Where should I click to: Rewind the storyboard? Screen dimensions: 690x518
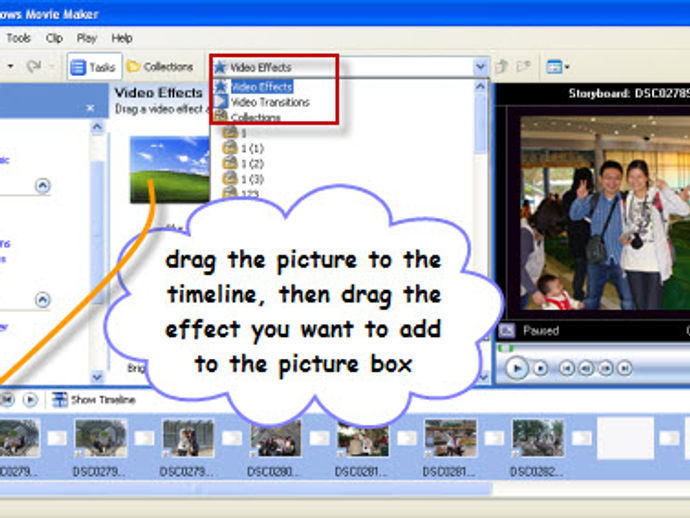7,400
